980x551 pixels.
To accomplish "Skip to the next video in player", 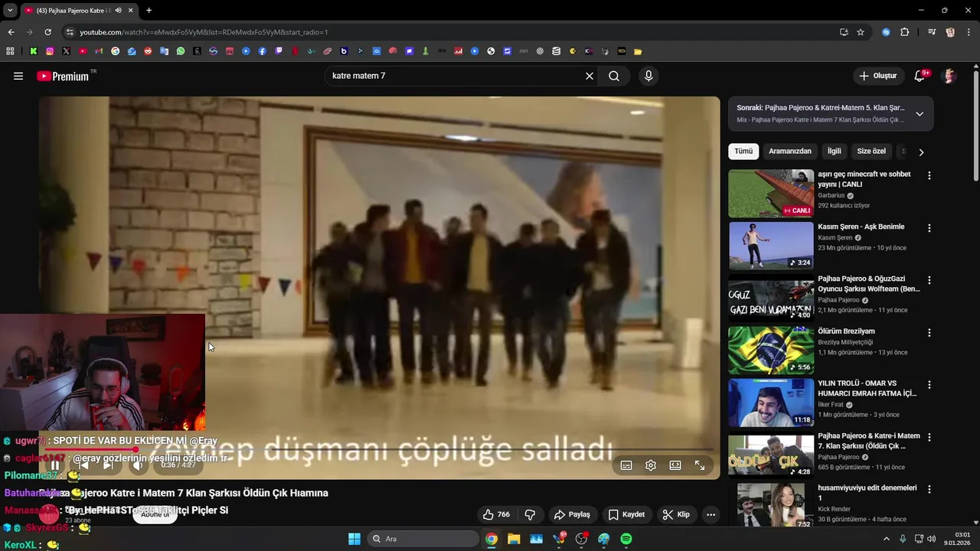I will pos(108,465).
